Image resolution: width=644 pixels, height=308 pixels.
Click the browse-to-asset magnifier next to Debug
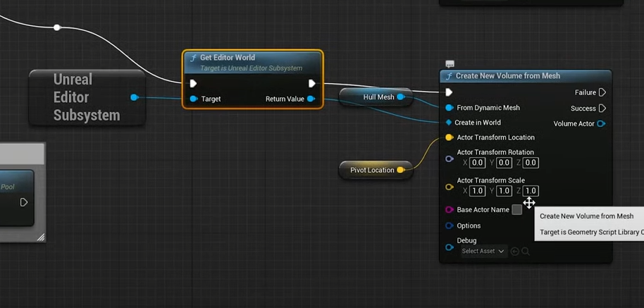(x=526, y=252)
